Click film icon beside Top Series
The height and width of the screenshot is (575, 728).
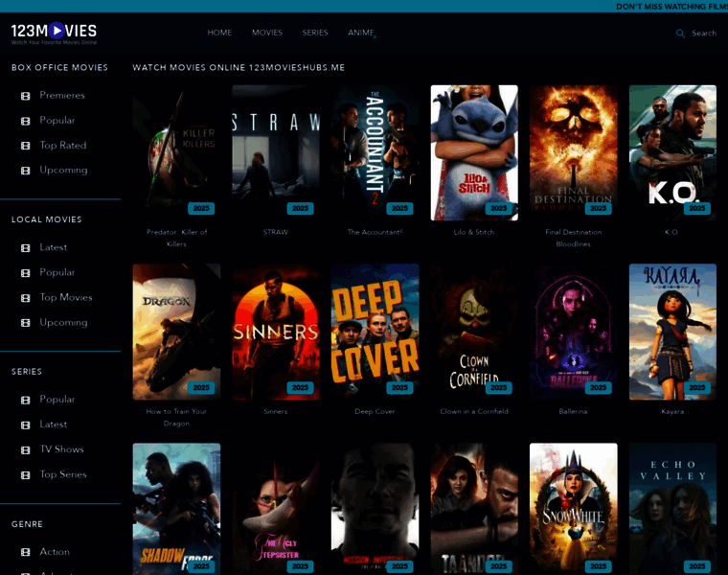tap(26, 475)
